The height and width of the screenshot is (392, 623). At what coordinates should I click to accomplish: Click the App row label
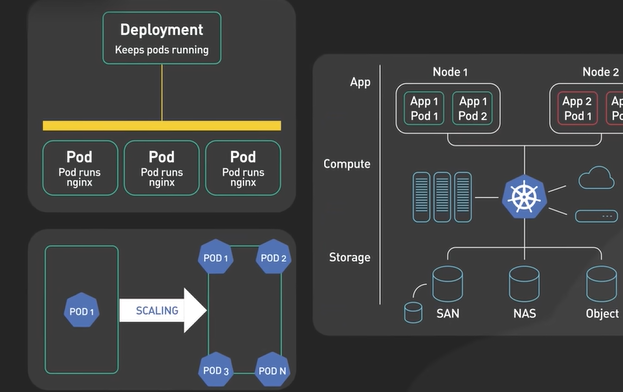tap(360, 82)
